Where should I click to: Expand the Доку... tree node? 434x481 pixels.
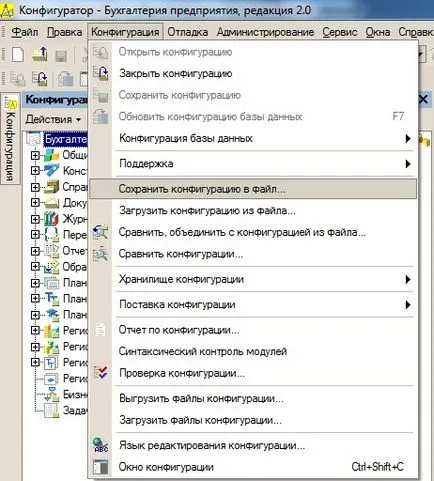pos(35,202)
